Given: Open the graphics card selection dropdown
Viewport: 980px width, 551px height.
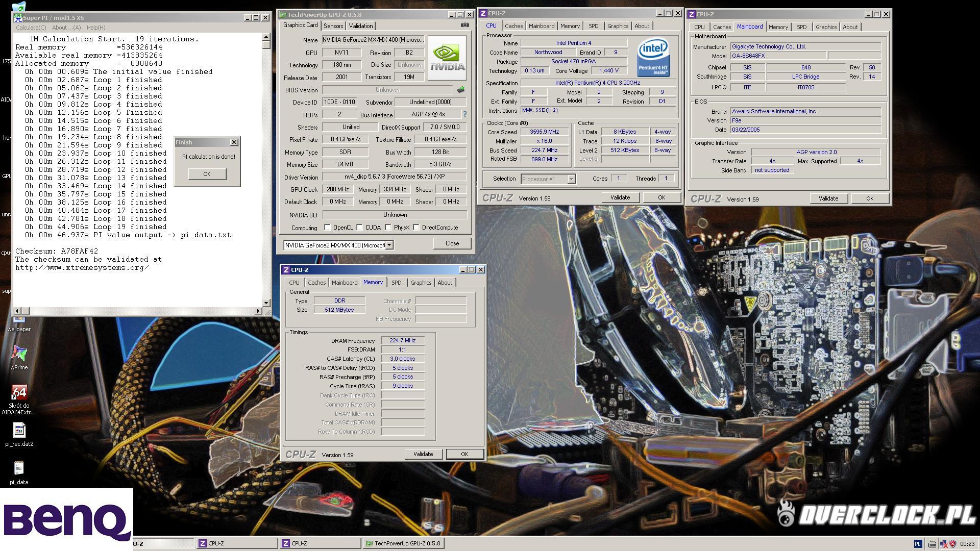Looking at the screenshot, I should pos(389,245).
